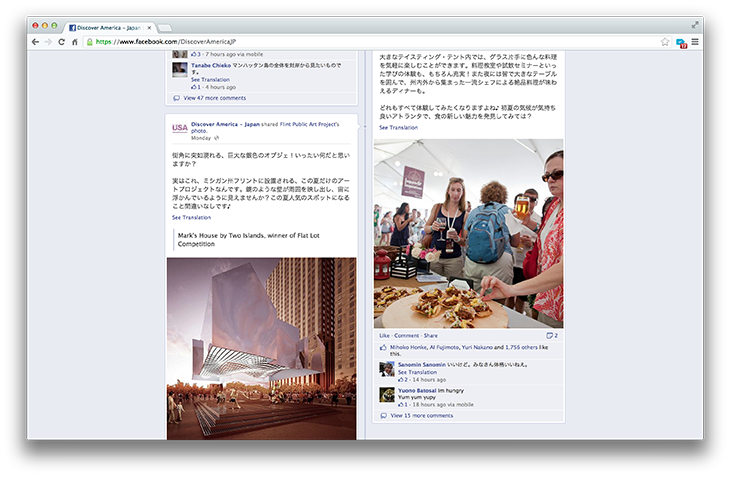Click the shares count icon showing 2
The height and width of the screenshot is (477, 730).
click(x=551, y=335)
